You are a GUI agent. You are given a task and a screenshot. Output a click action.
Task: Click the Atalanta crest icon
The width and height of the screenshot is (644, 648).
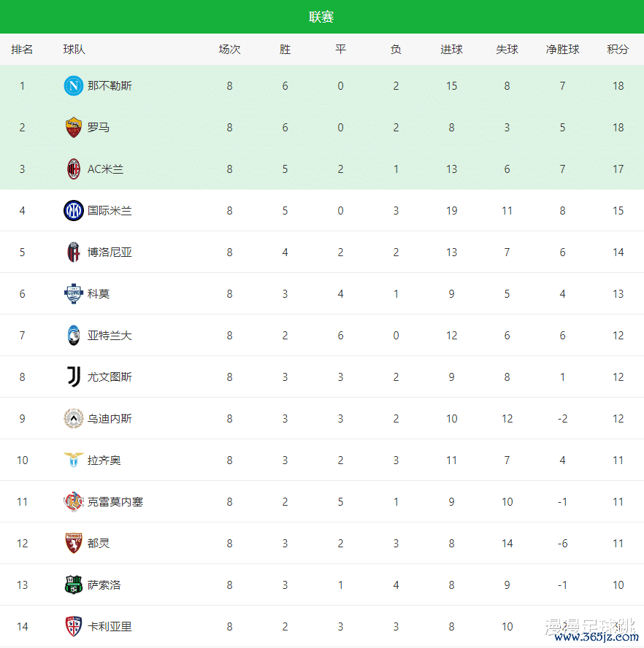pos(74,336)
